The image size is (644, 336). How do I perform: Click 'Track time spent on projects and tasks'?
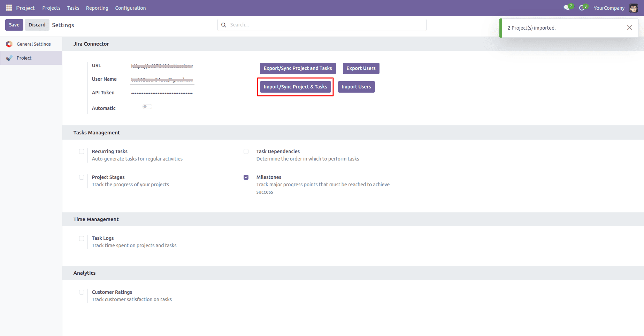pyautogui.click(x=134, y=245)
